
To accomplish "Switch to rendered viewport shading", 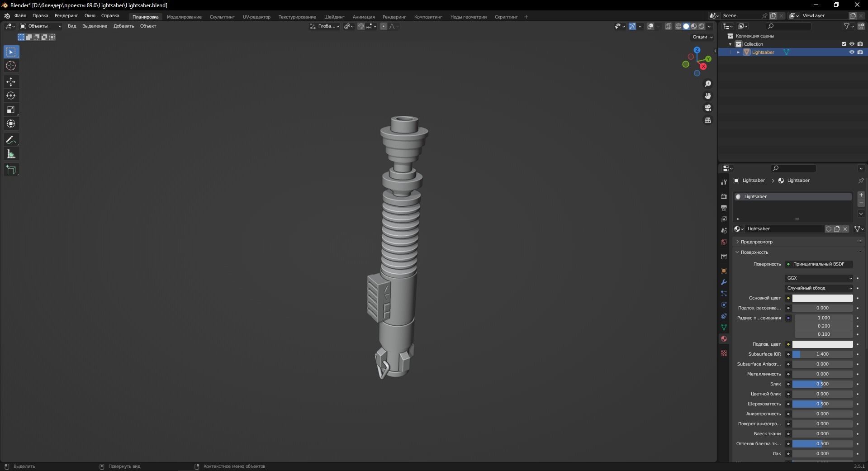I will 702,26.
